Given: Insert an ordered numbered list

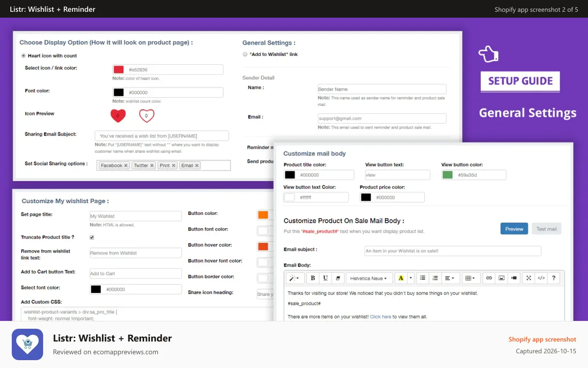Looking at the screenshot, I should tap(435, 278).
